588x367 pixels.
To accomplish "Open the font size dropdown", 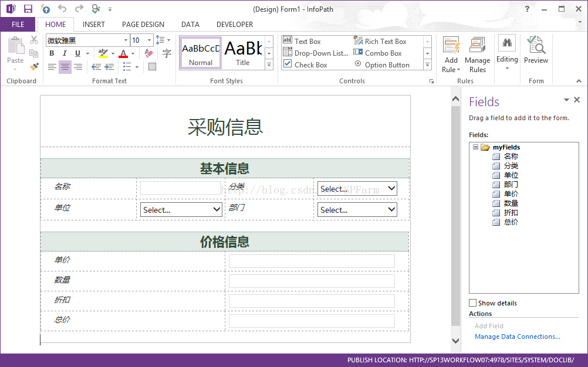I will pyautogui.click(x=149, y=40).
